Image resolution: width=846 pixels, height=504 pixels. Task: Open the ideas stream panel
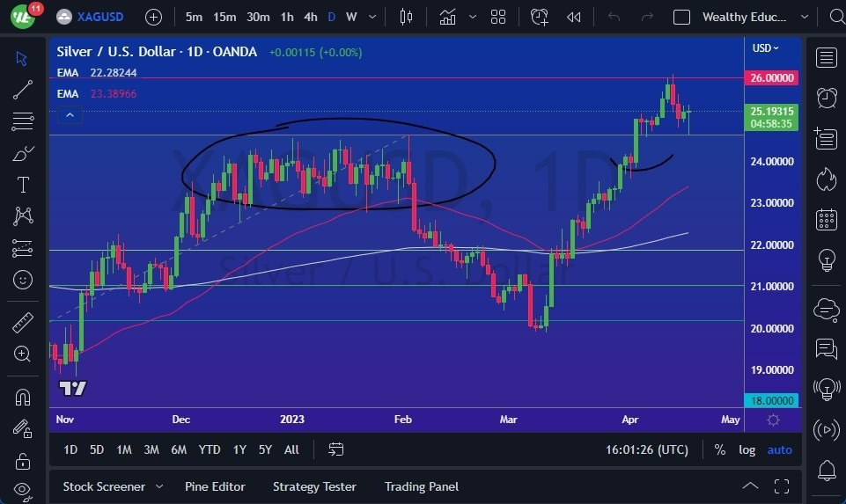(x=826, y=389)
